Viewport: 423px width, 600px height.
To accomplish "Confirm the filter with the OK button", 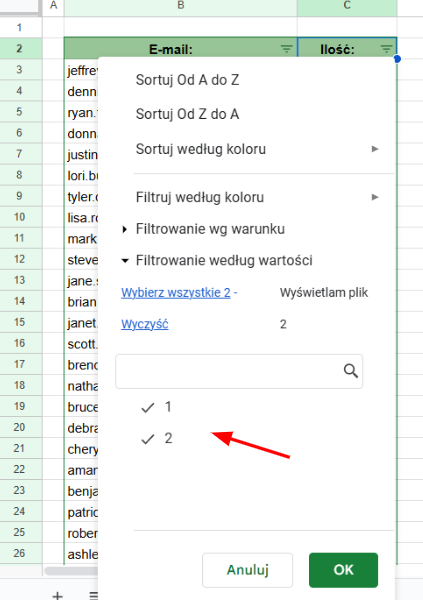I will pyautogui.click(x=343, y=570).
